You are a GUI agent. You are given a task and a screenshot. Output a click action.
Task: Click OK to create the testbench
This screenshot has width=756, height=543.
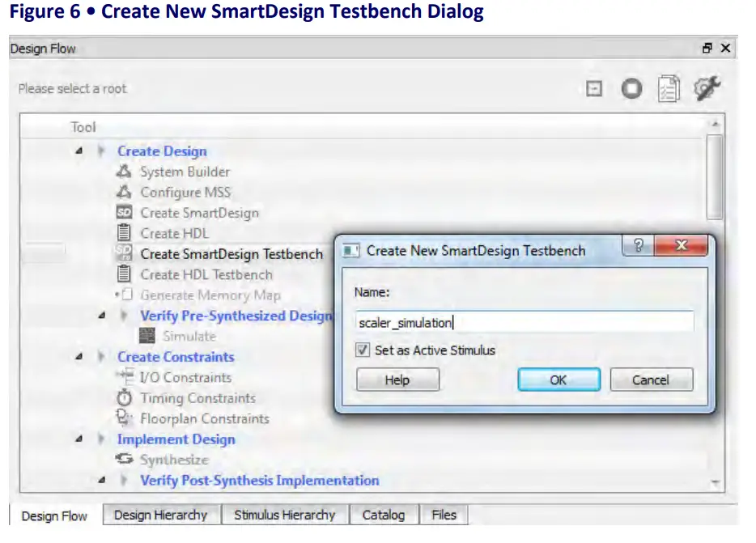tap(559, 380)
